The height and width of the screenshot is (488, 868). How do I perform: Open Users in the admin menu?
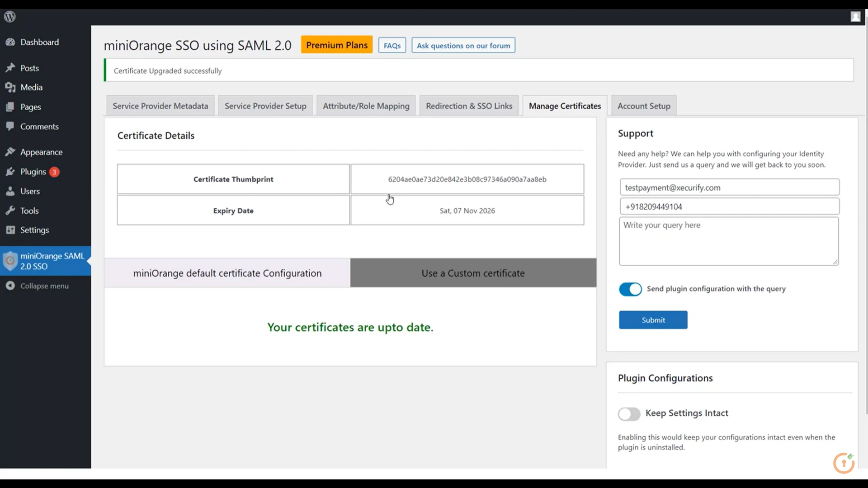point(30,191)
